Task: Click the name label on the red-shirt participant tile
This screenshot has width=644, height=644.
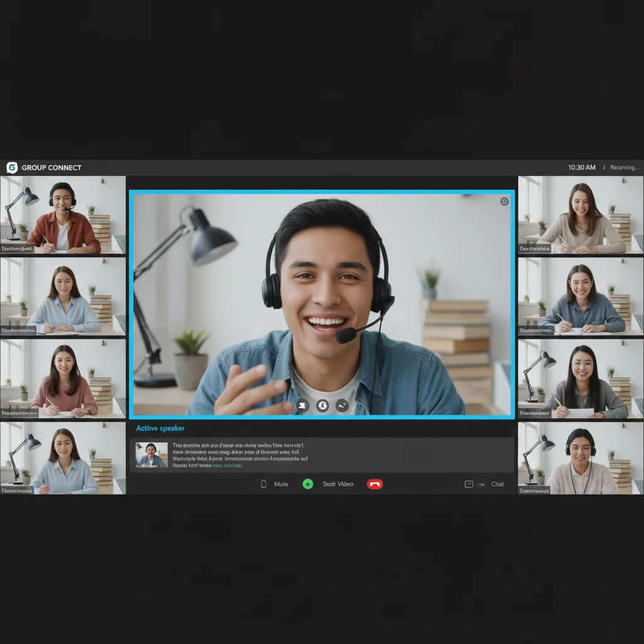Action: click(16, 248)
